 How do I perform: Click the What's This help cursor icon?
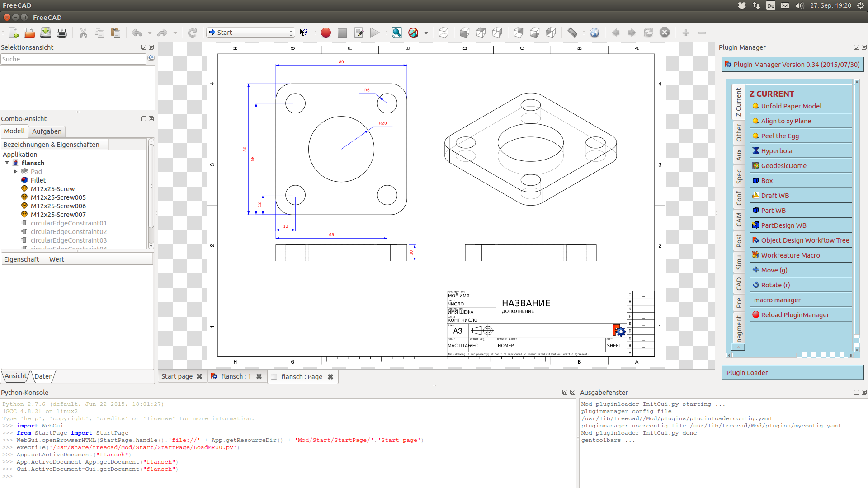[x=304, y=33]
